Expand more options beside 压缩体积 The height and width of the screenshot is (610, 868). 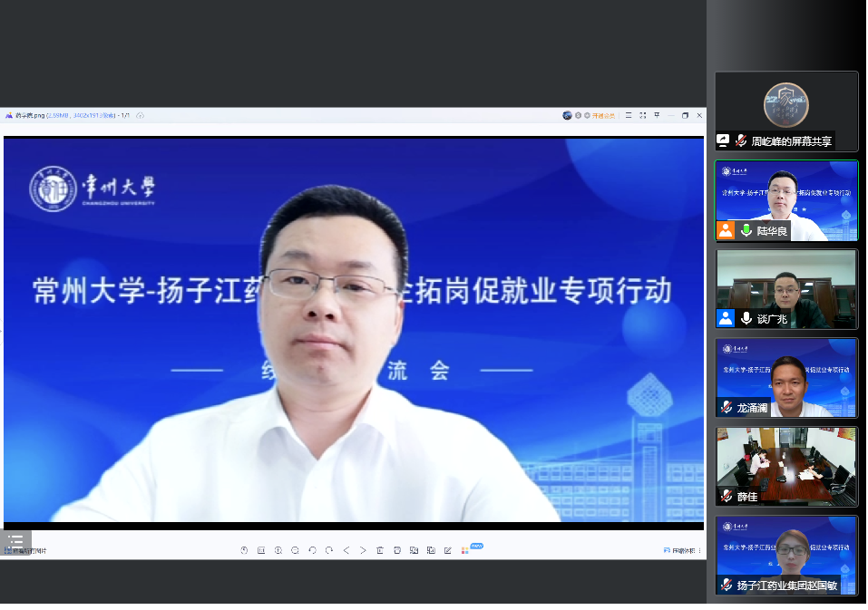699,550
